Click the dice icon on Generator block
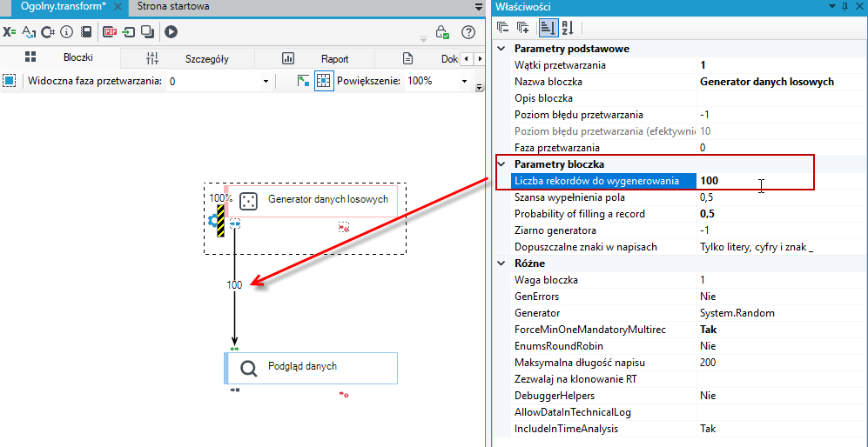 (x=248, y=202)
